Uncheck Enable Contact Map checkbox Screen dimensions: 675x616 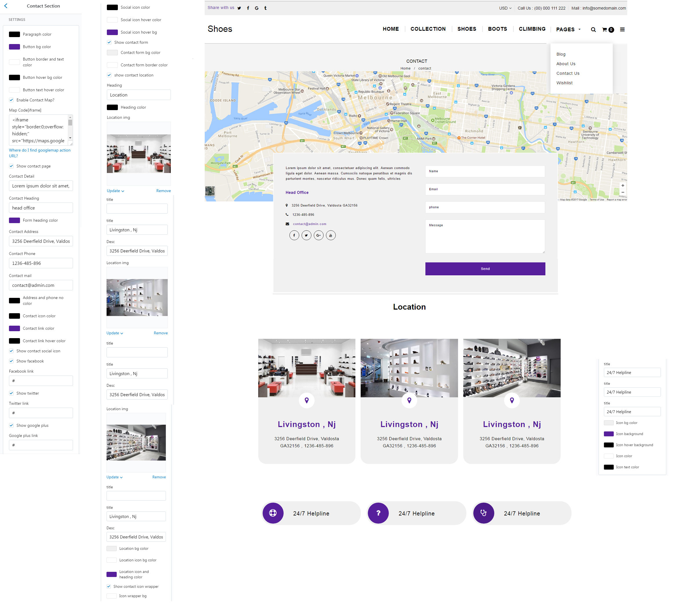[11, 100]
